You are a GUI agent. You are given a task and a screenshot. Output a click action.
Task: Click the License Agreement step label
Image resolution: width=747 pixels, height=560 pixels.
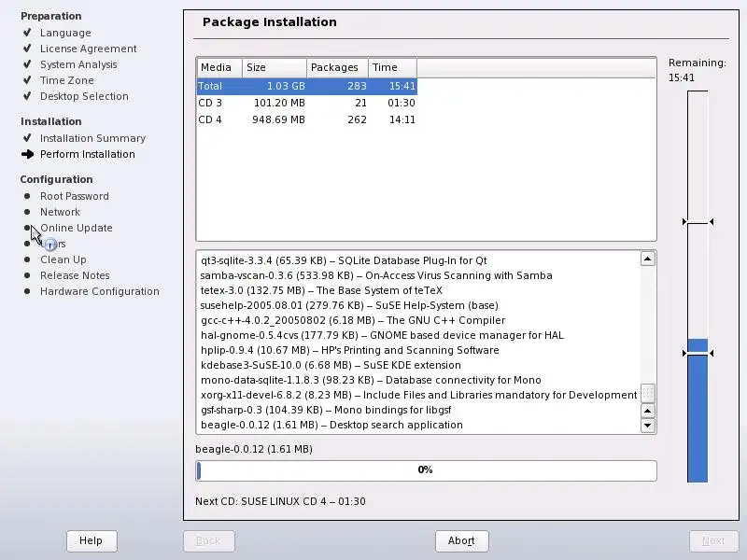[x=88, y=49]
